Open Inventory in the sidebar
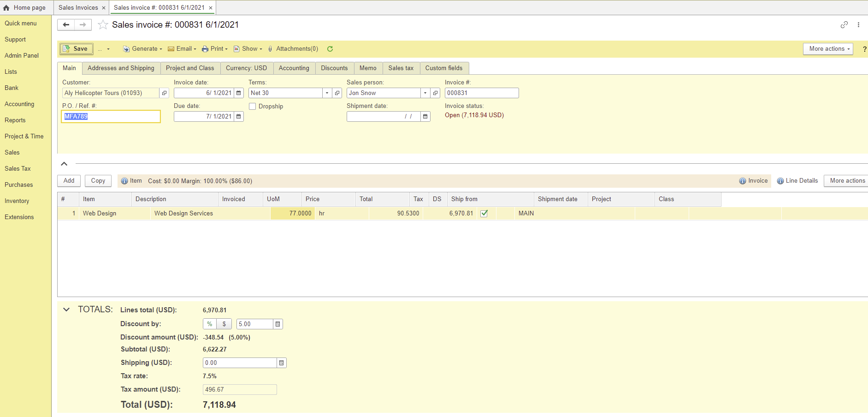868x417 pixels. [x=17, y=201]
